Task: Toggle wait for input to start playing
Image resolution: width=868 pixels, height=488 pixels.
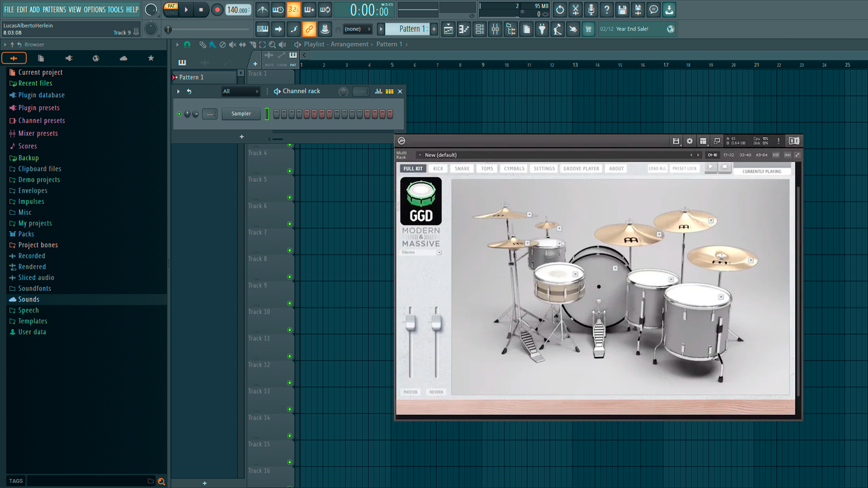Action: pos(278,10)
